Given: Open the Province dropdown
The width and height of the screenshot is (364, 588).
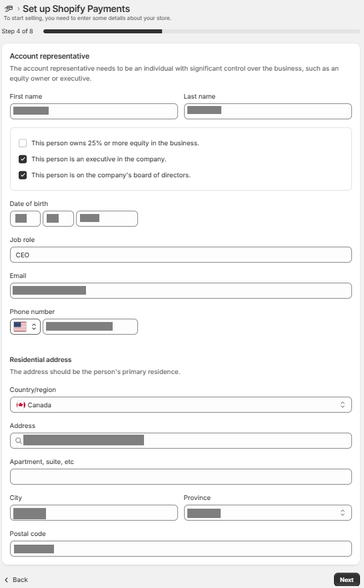Looking at the screenshot, I should (267, 513).
